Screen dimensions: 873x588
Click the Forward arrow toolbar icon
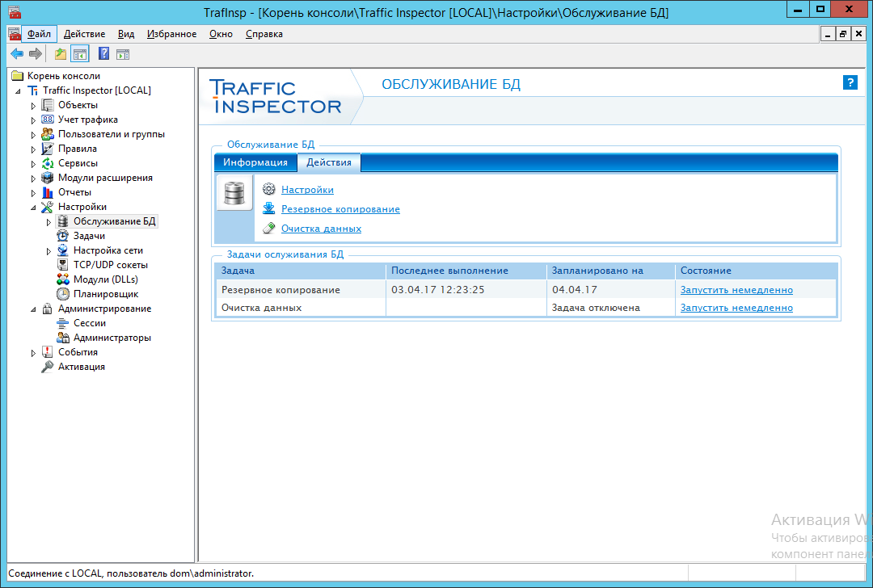[36, 54]
